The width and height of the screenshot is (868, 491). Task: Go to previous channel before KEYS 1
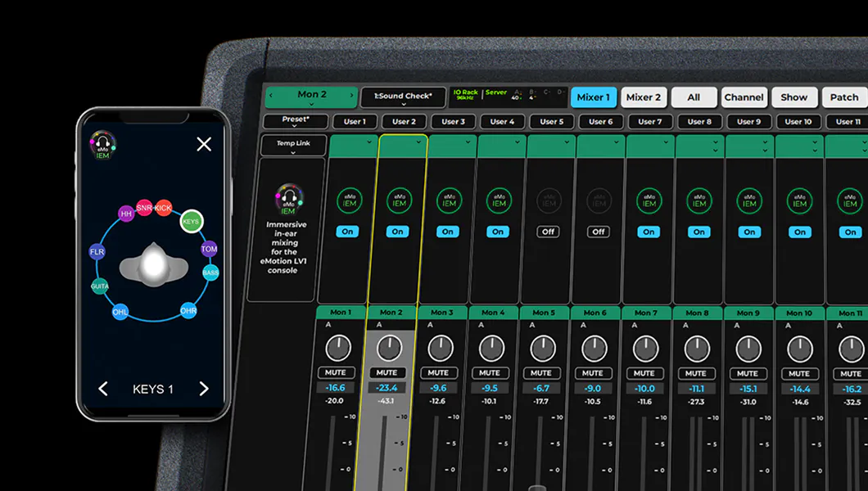point(103,389)
